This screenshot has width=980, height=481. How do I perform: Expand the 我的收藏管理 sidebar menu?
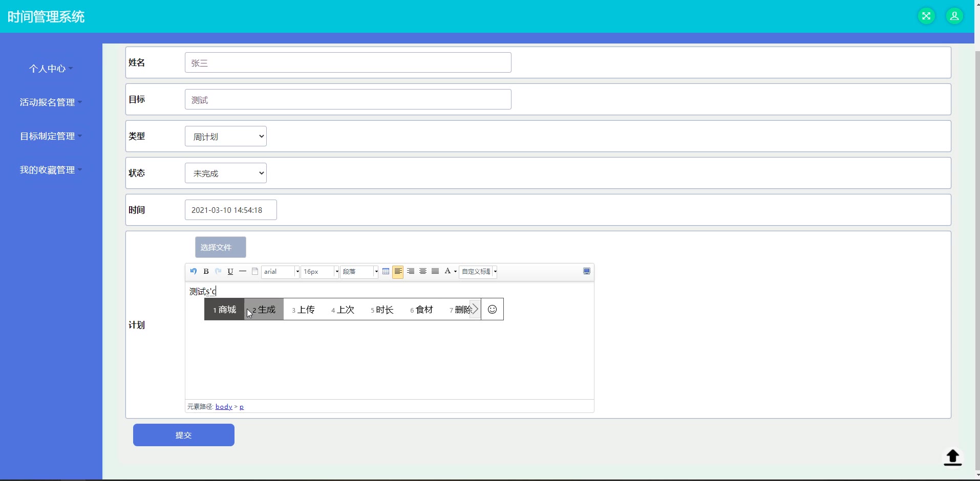[51, 170]
